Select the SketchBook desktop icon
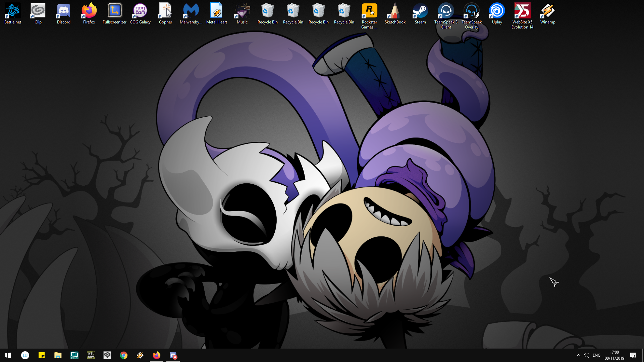The image size is (644, 362). [395, 14]
